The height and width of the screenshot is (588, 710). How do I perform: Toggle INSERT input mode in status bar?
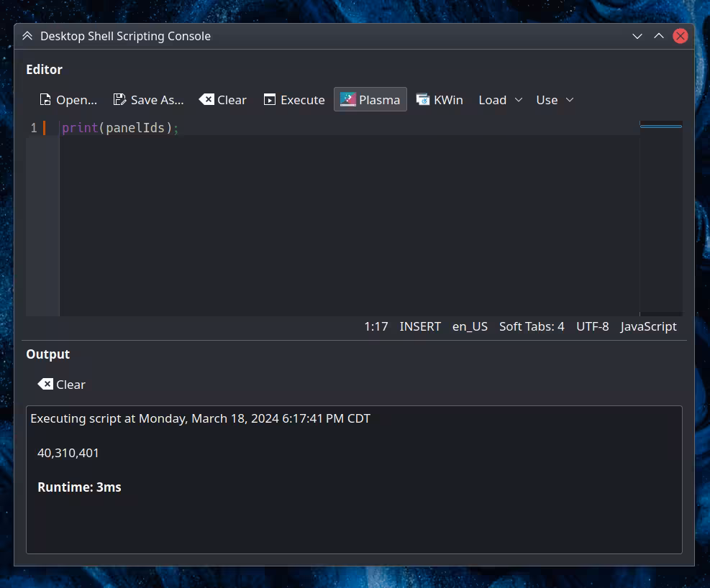[420, 326]
